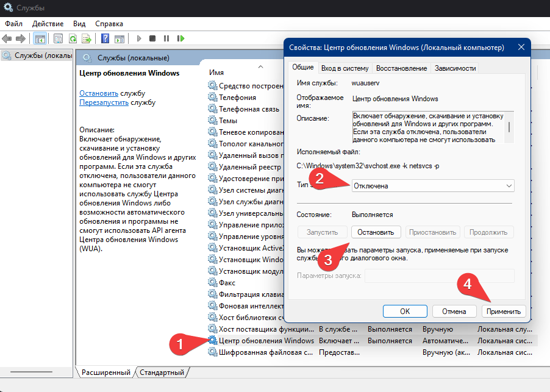Image resolution: width=550 pixels, height=392 pixels.
Task: Click the Остановить службу link
Action: coord(99,93)
